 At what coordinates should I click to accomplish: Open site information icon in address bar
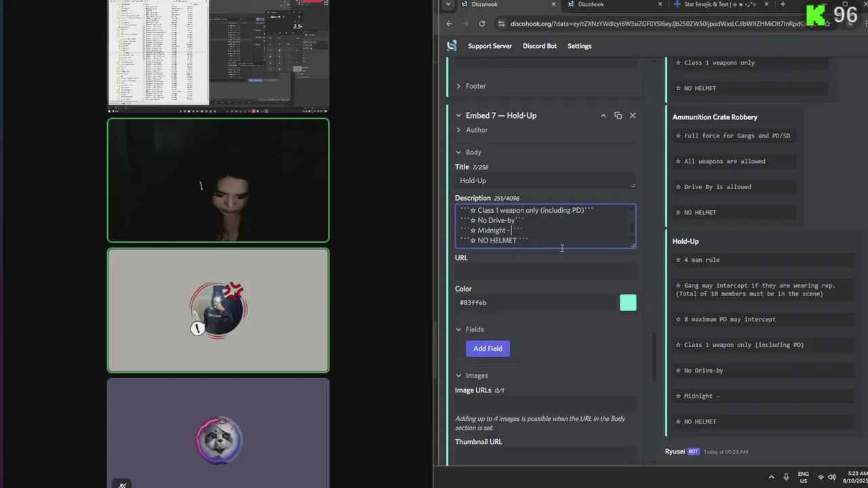coord(501,24)
